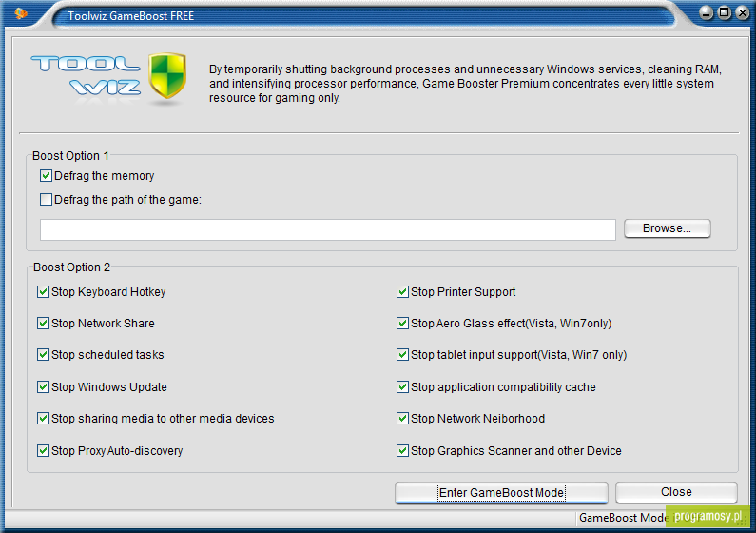Toggle Stop tablet input support option
Image resolution: width=756 pixels, height=533 pixels.
[x=402, y=354]
